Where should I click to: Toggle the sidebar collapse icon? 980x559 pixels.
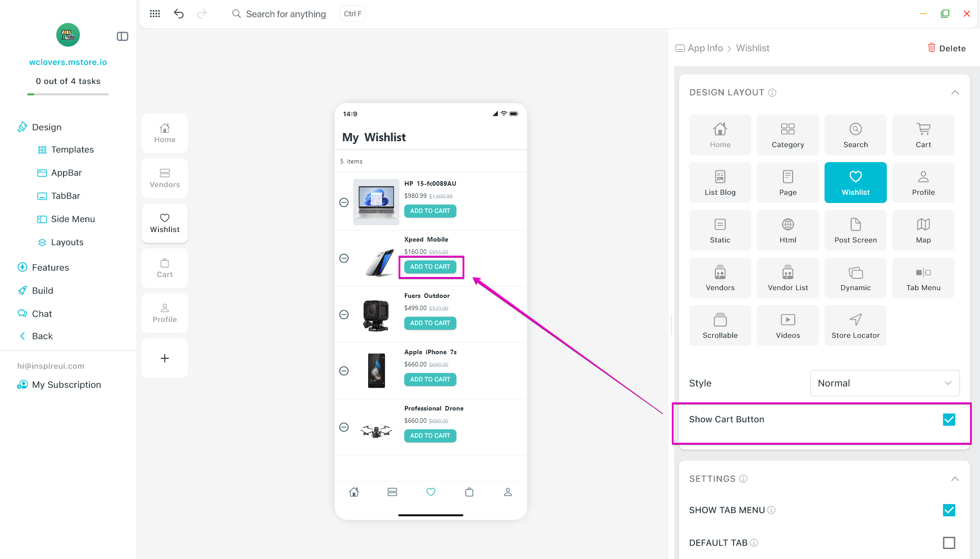pyautogui.click(x=123, y=36)
